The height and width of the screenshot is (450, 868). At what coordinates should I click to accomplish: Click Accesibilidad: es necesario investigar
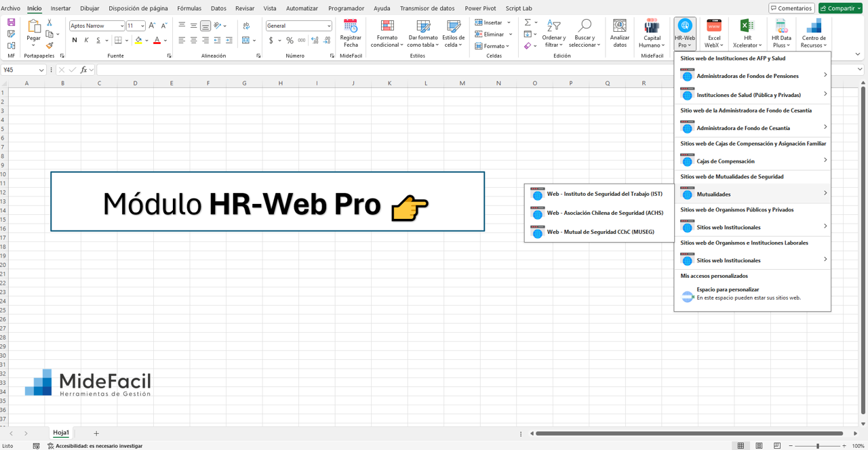[95, 446]
